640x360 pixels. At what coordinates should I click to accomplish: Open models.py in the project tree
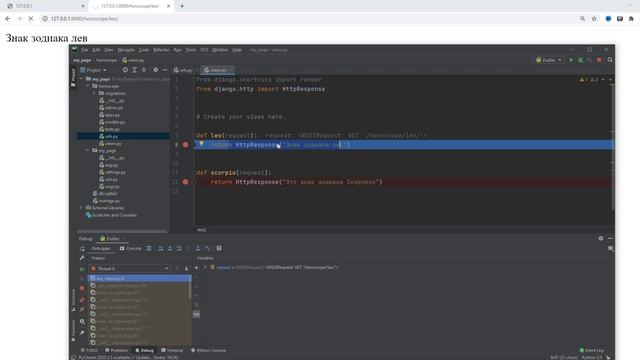coord(112,122)
